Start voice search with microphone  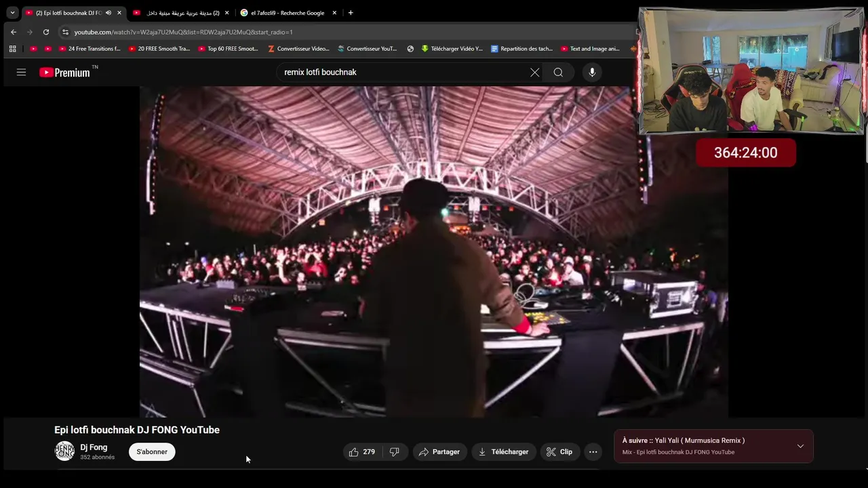[592, 72]
